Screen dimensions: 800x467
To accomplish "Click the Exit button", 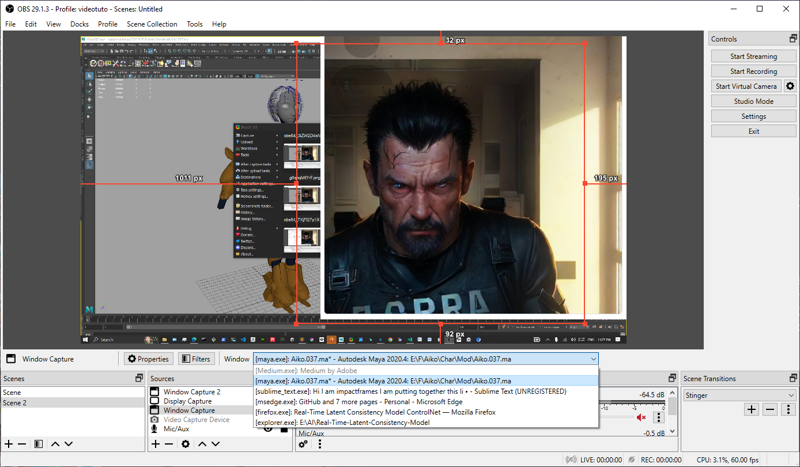I will pyautogui.click(x=753, y=131).
